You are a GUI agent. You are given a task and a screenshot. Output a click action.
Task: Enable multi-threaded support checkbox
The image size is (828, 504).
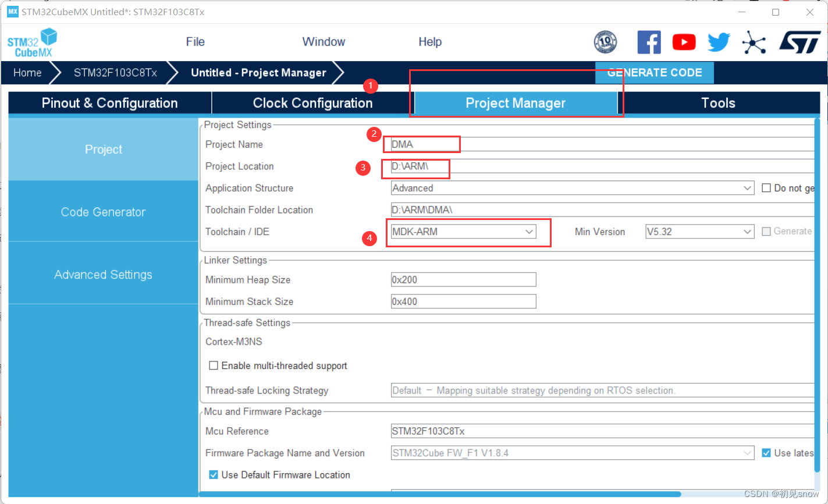coord(214,365)
